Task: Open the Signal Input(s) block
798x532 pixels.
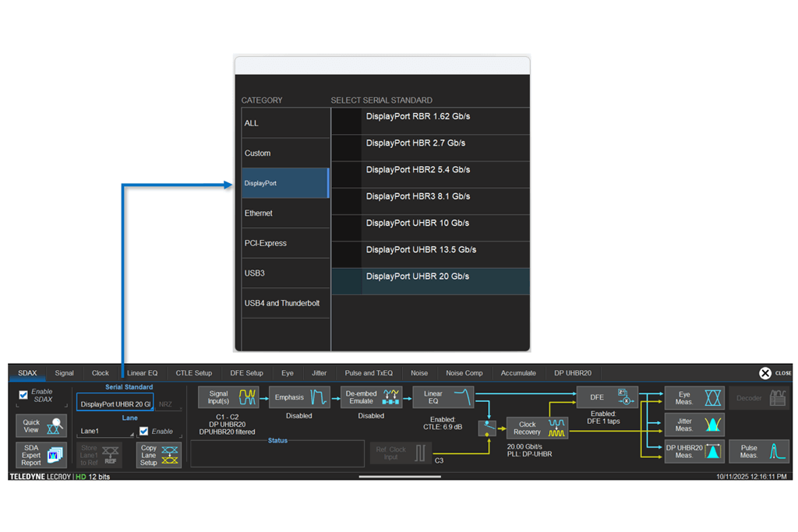Action: coord(228,398)
